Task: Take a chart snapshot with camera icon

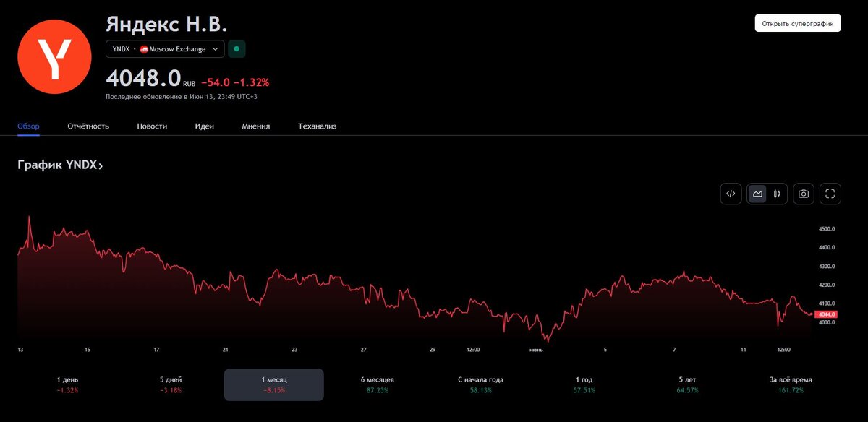Action: coord(803,194)
